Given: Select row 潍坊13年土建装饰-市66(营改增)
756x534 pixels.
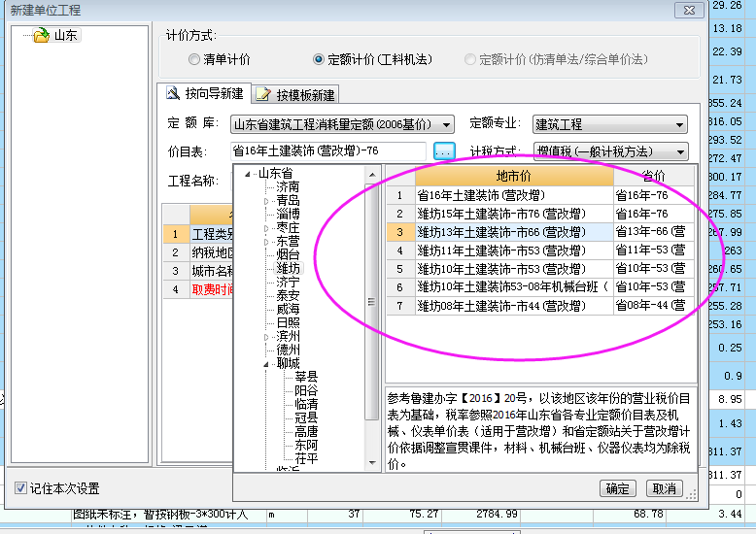Looking at the screenshot, I should coord(540,232).
